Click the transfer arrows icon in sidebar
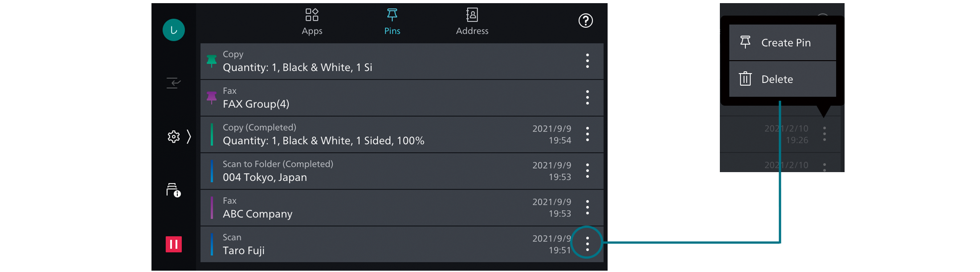The width and height of the screenshot is (980, 272). click(174, 83)
